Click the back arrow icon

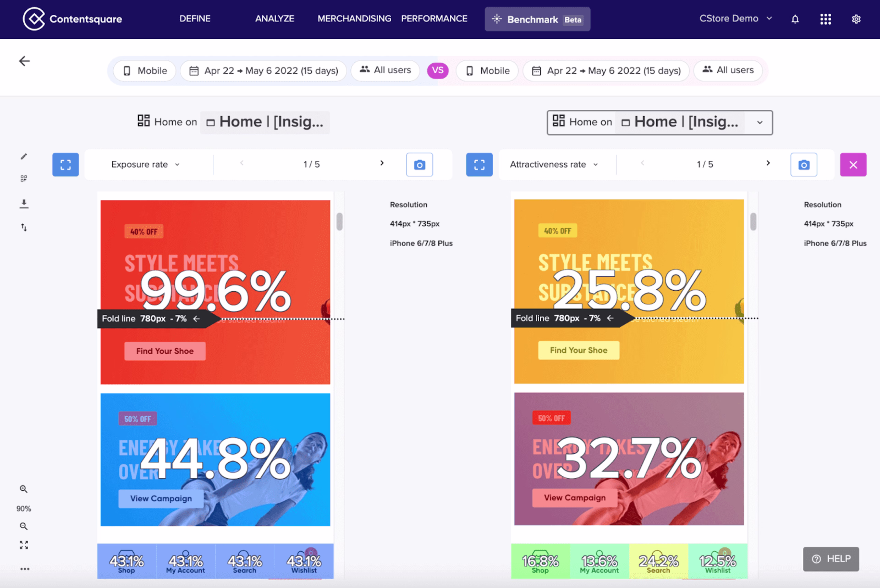[x=24, y=61]
